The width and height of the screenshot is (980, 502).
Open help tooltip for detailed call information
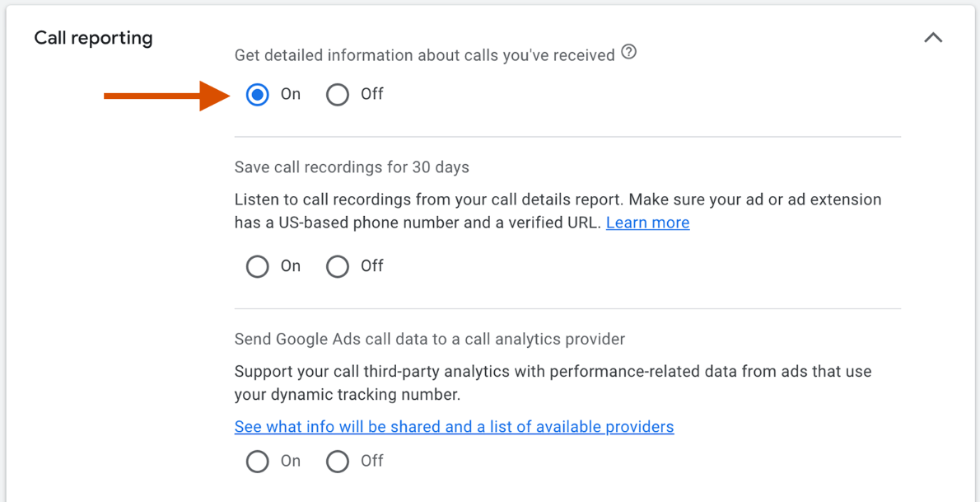tap(629, 53)
